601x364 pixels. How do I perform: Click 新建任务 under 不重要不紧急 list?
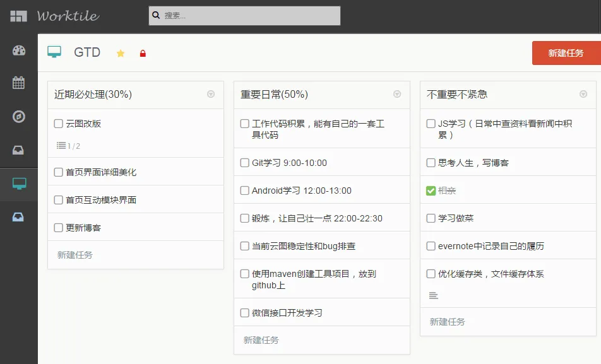point(448,322)
